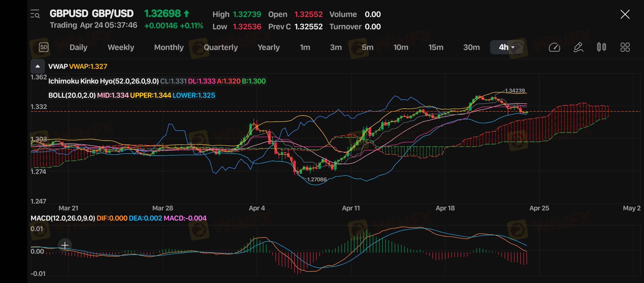644x283 pixels.
Task: Open the 4h timeframe dropdown
Action: point(507,47)
